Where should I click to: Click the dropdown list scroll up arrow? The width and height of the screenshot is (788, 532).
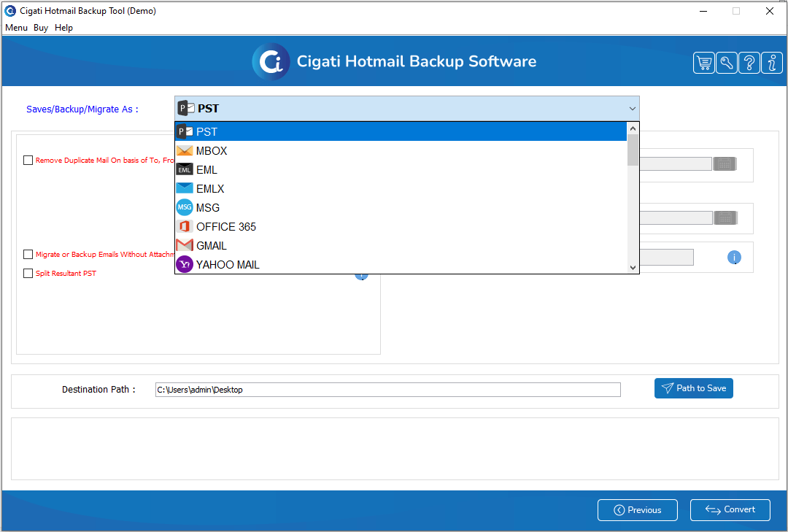[633, 128]
